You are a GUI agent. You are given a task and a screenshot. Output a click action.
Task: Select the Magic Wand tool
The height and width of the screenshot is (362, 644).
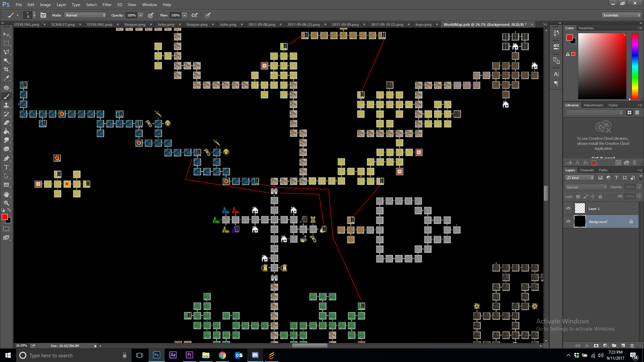(6, 61)
